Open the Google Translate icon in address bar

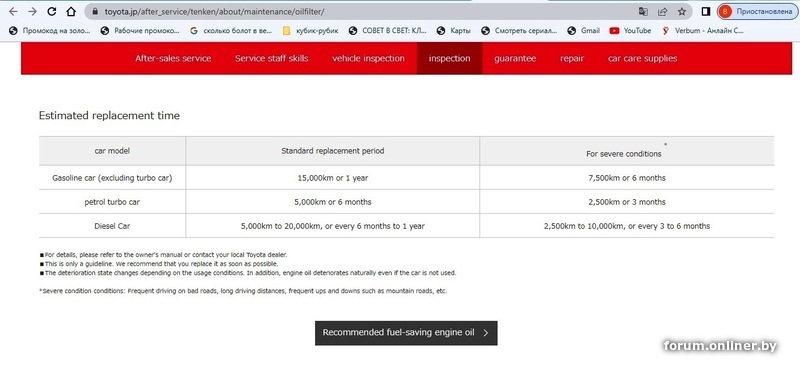click(x=643, y=11)
